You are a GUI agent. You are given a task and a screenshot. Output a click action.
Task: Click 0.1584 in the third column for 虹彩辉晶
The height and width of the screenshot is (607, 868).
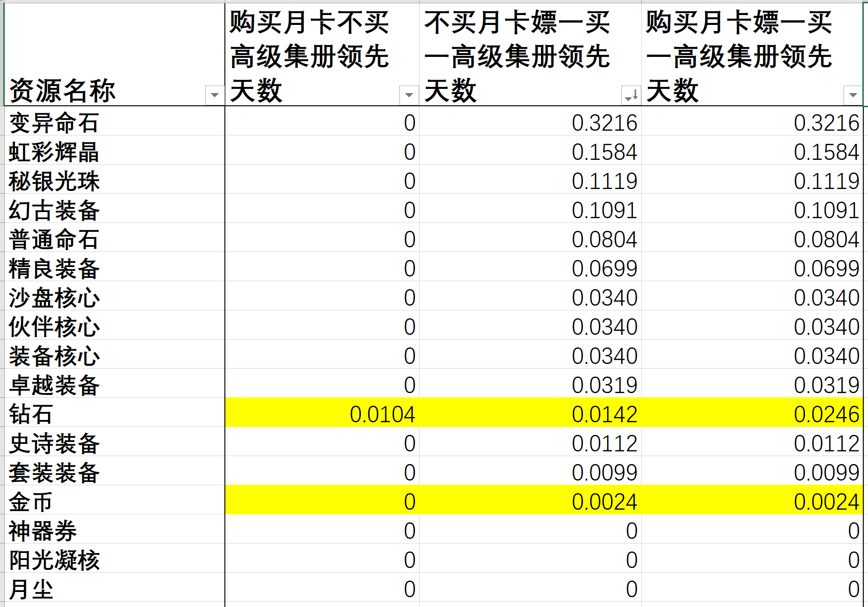click(530, 150)
